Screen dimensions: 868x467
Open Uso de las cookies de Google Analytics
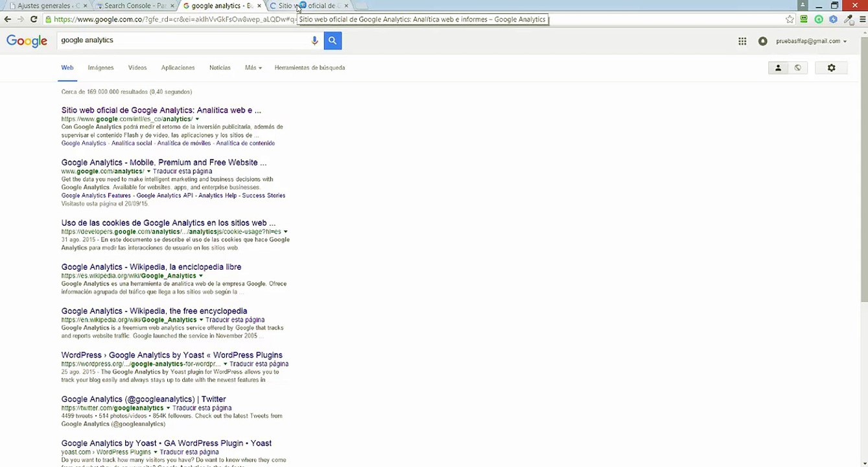[169, 222]
